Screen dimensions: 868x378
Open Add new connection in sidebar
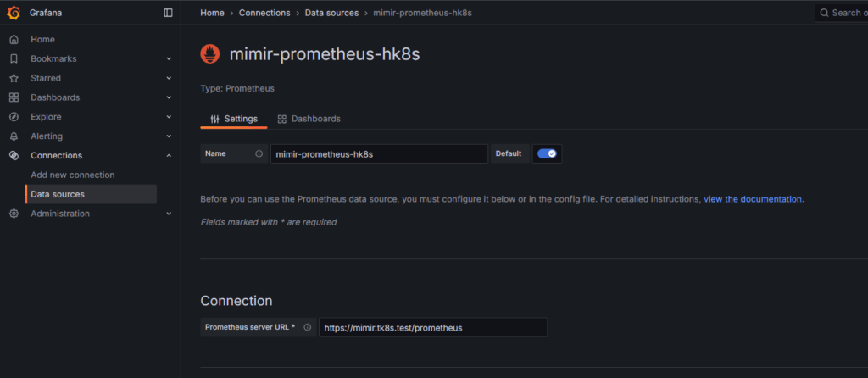click(x=73, y=175)
